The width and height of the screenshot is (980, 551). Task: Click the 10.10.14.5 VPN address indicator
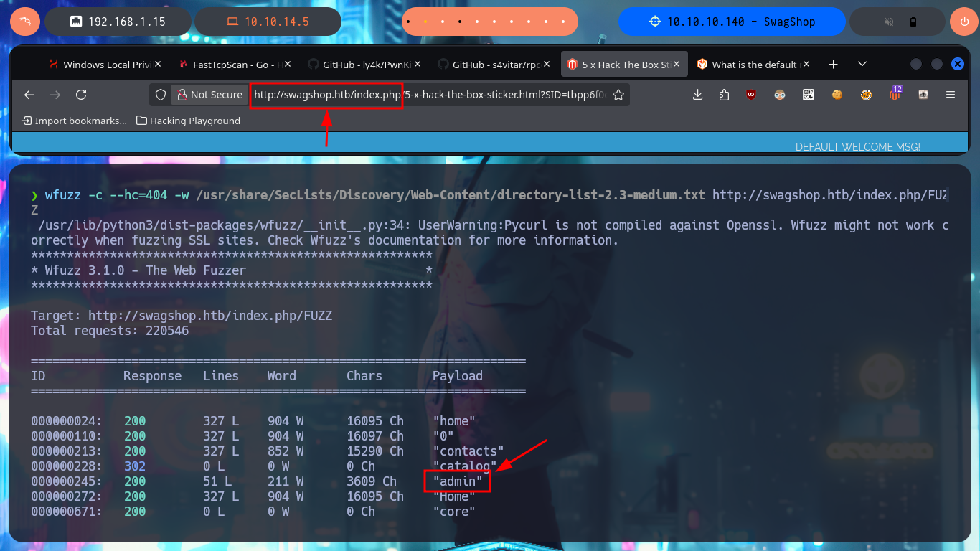point(268,22)
